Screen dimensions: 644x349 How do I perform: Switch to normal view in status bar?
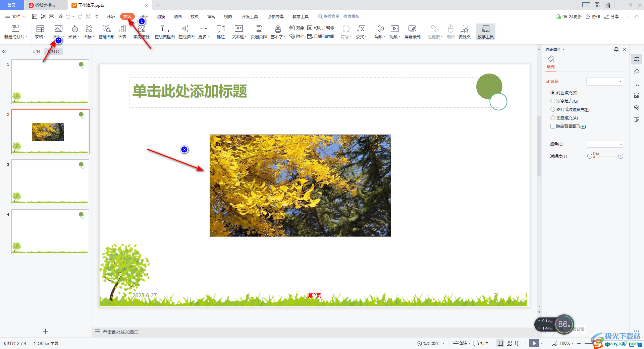click(x=500, y=343)
